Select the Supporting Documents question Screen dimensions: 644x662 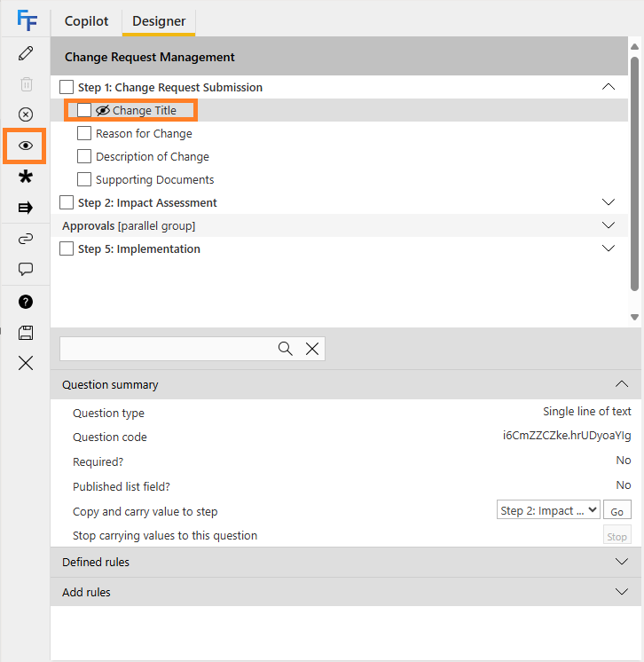click(155, 179)
